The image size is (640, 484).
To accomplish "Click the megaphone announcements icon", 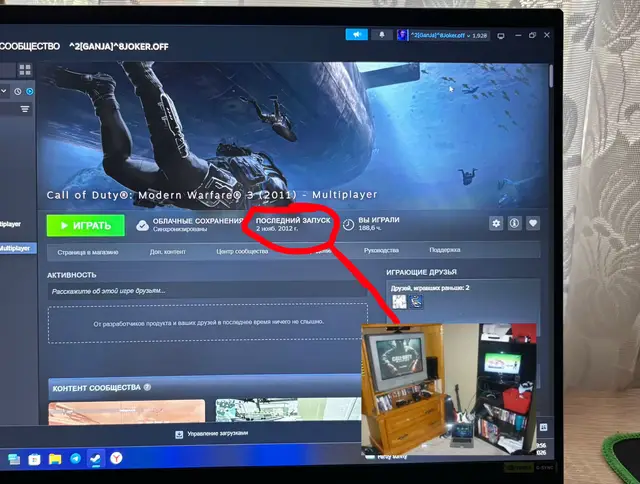I will click(x=356, y=35).
